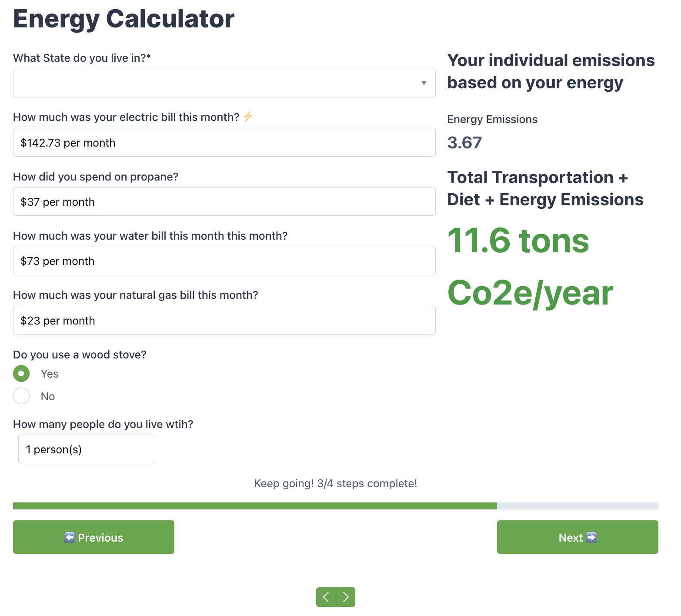Click the green step progress bar
The height and width of the screenshot is (616, 681).
click(x=255, y=506)
